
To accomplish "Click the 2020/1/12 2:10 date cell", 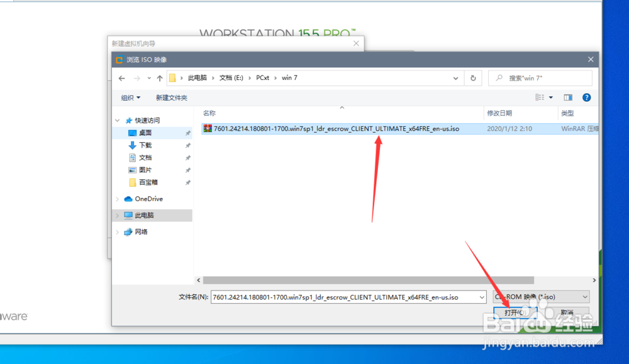I will tap(509, 129).
